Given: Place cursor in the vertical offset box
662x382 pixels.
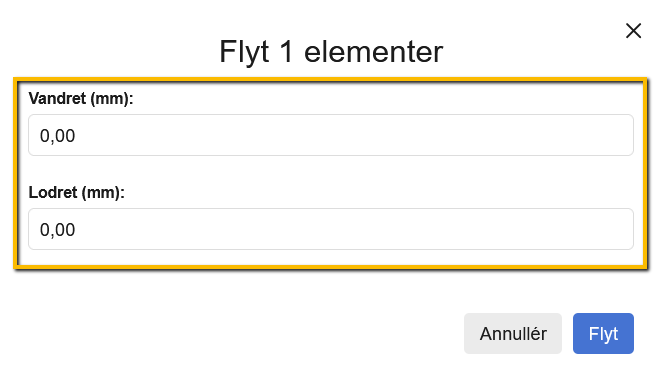Looking at the screenshot, I should tap(331, 229).
